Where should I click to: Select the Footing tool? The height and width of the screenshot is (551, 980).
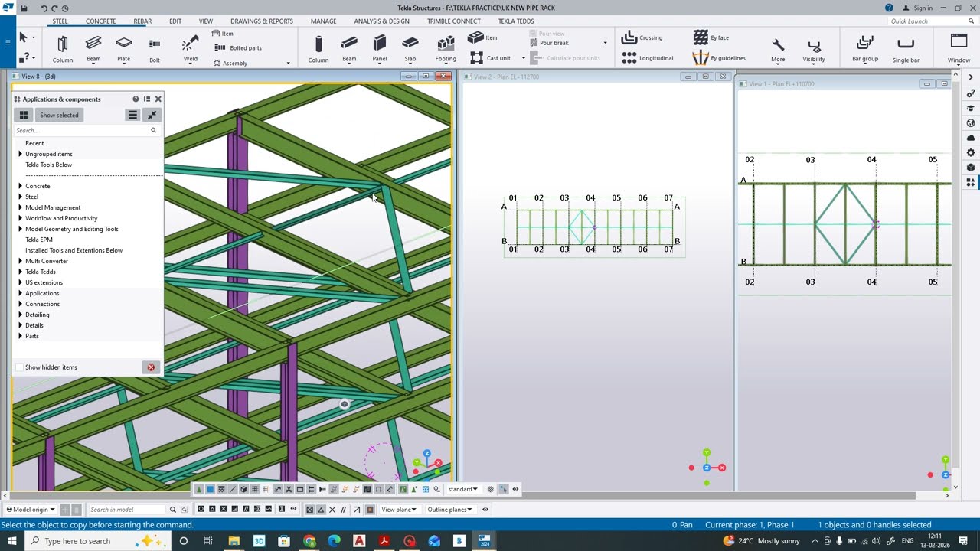click(x=446, y=49)
